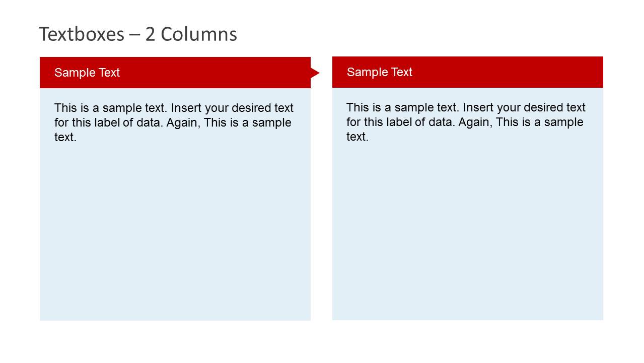Viewport: 644px width, 363px height.
Task: Click empty light-blue area of second column box
Action: pos(467,232)
